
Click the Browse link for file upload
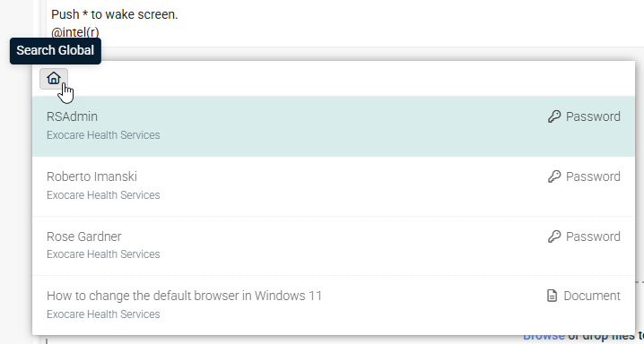[544, 337]
